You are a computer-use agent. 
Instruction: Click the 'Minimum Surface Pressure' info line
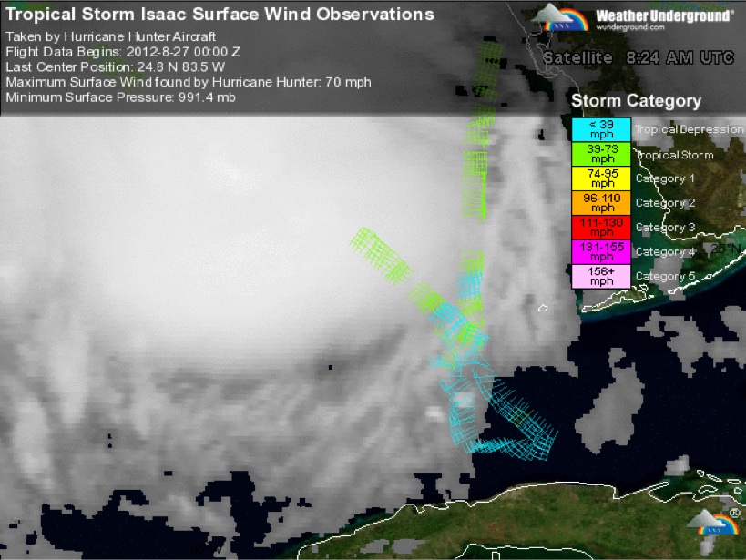(121, 97)
